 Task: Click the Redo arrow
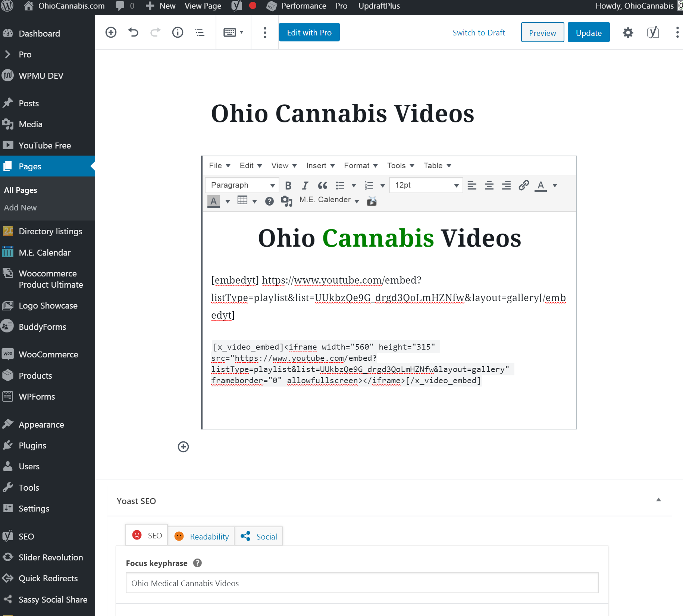click(x=156, y=32)
